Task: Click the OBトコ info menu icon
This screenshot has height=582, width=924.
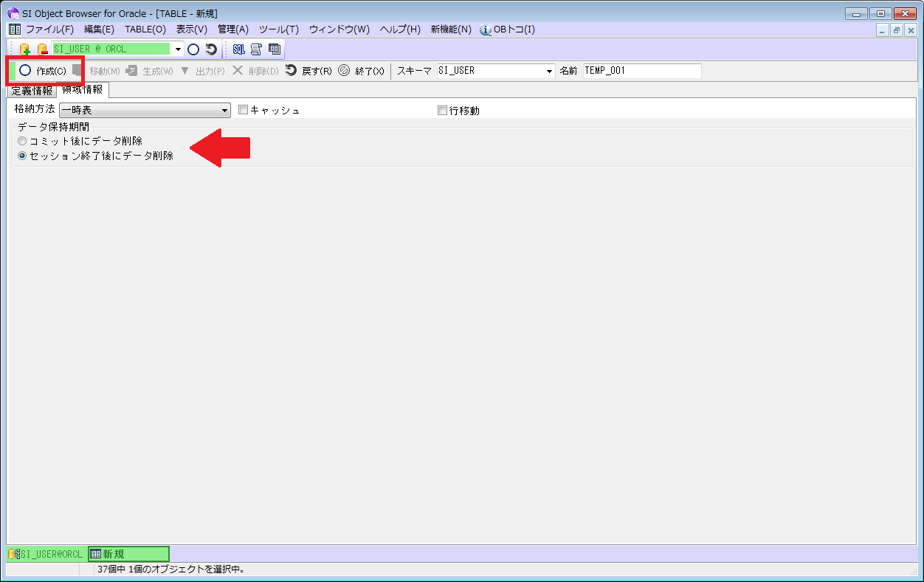Action: click(x=486, y=30)
